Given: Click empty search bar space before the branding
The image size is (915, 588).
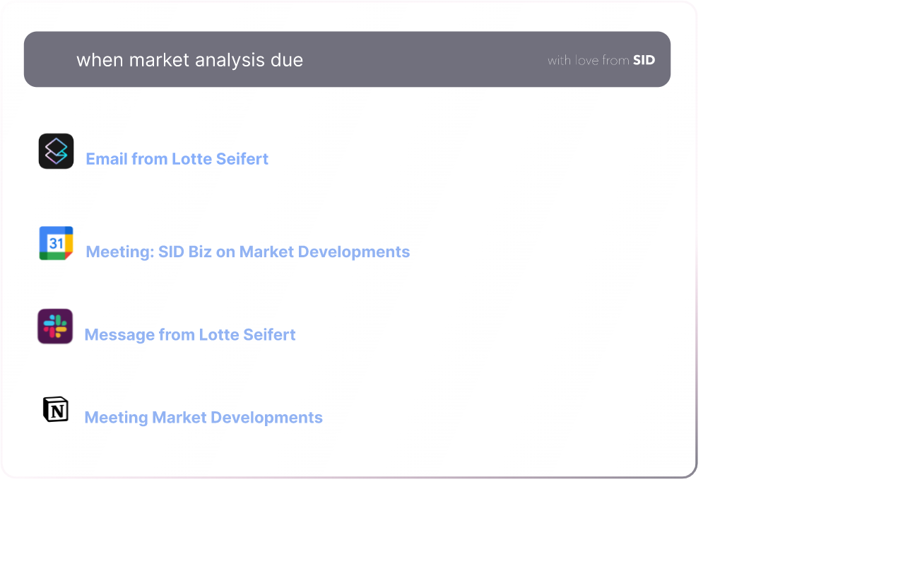Looking at the screenshot, I should click(424, 60).
